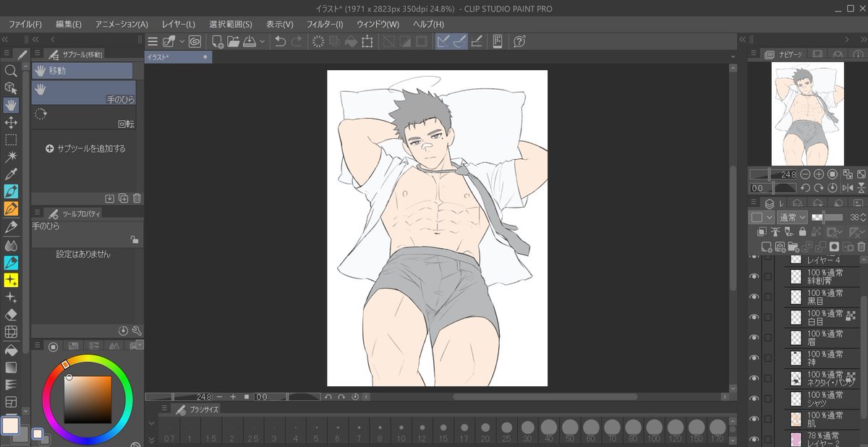Expand the brush size panel menu
Image resolution: width=868 pixels, height=447 pixels.
[163, 409]
